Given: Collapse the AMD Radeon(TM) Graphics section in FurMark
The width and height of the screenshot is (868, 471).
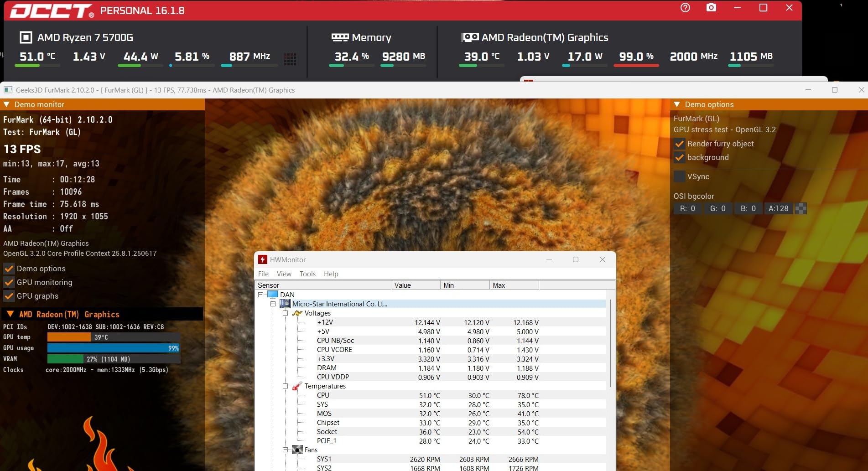Looking at the screenshot, I should [10, 314].
